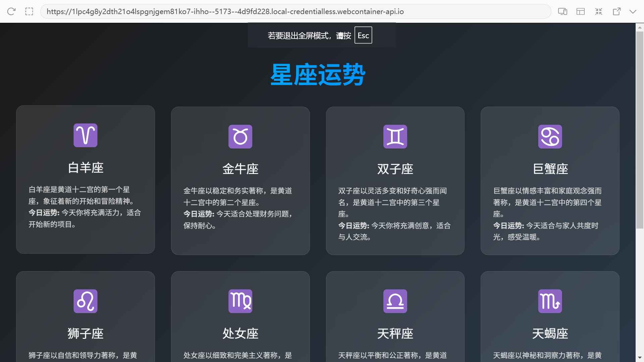Screen dimensions: 644x362
Task: Expand the chevron dropdown in the toolbar
Action: click(633, 11)
